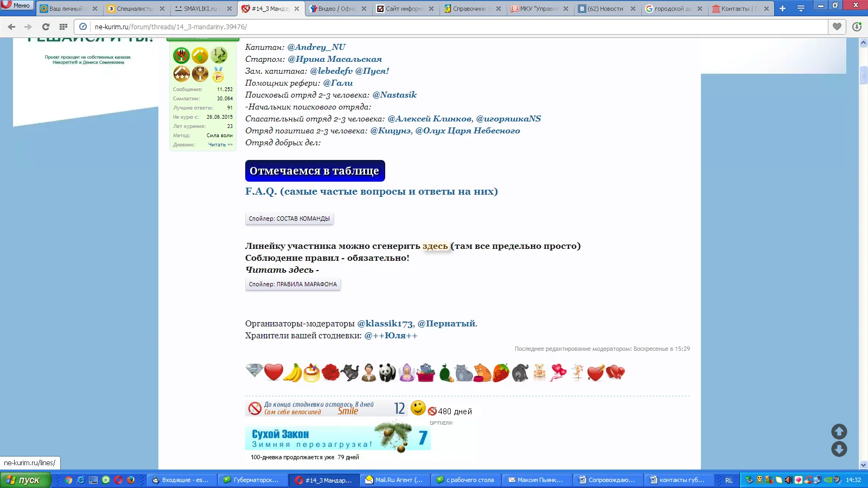Click the diamond gift icon
Screen dimensions: 868x488
(x=254, y=371)
